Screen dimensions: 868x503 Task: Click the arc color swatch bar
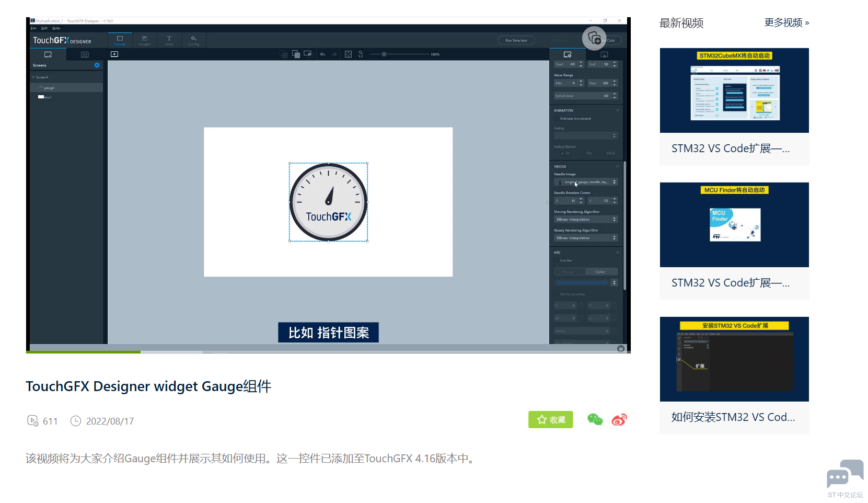pos(583,283)
